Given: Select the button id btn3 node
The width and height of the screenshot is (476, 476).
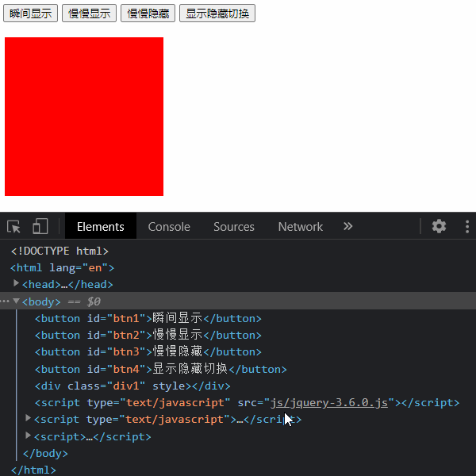Looking at the screenshot, I should pyautogui.click(x=148, y=351).
